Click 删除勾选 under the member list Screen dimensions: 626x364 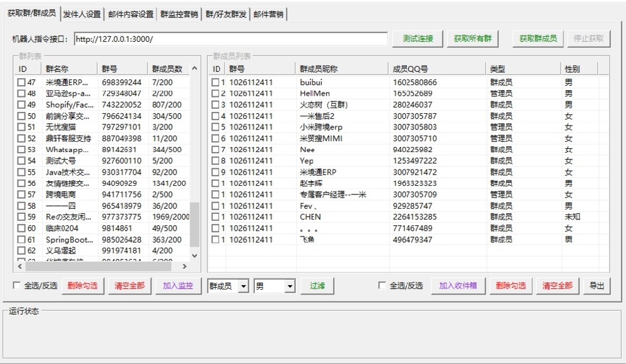[x=511, y=286]
